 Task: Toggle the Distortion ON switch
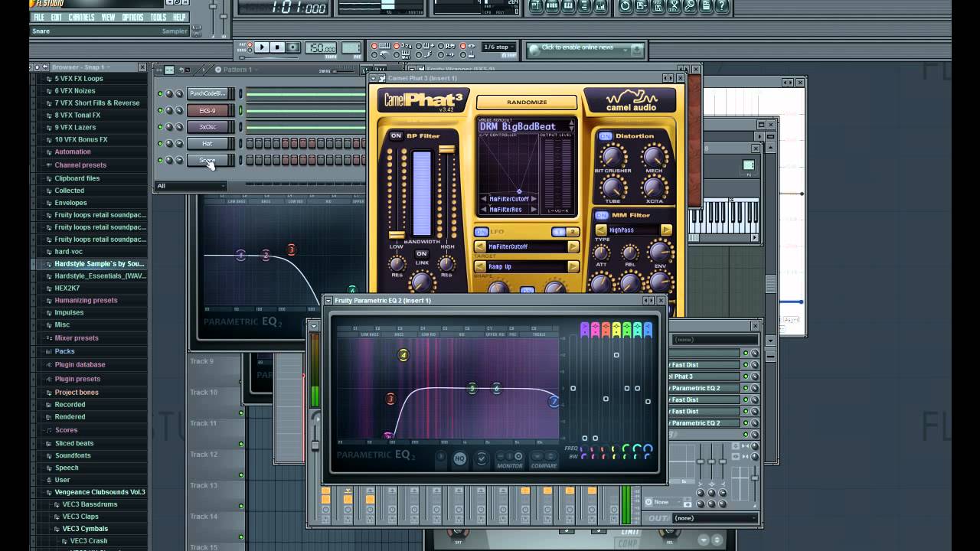pyautogui.click(x=606, y=136)
